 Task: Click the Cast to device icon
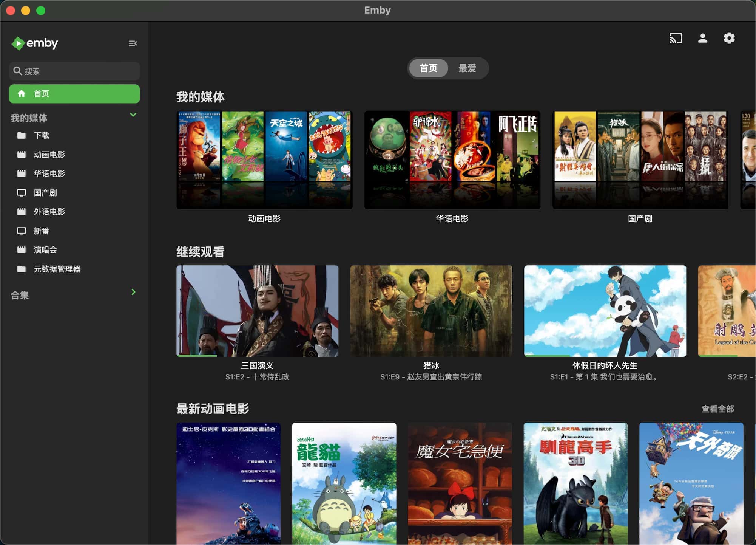[676, 39]
